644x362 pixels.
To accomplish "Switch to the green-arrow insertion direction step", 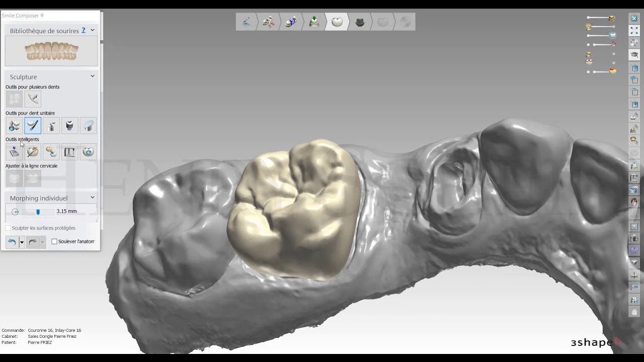I will (x=314, y=22).
